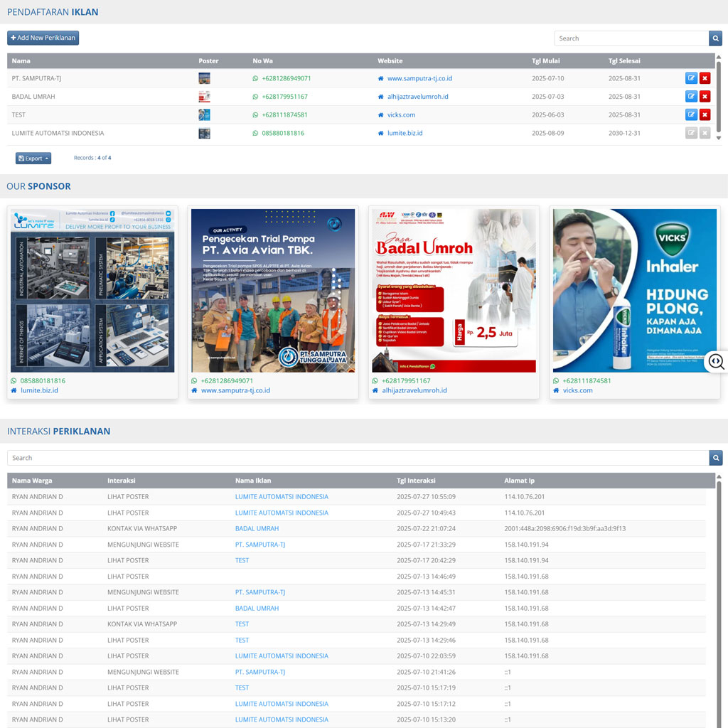728x728 pixels.
Task: Click greyed edit icon for LUMITE AUTOMATSI row
Action: (x=691, y=133)
